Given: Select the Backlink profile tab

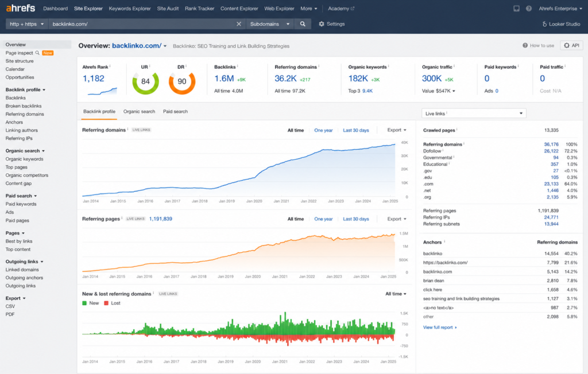Looking at the screenshot, I should point(99,111).
